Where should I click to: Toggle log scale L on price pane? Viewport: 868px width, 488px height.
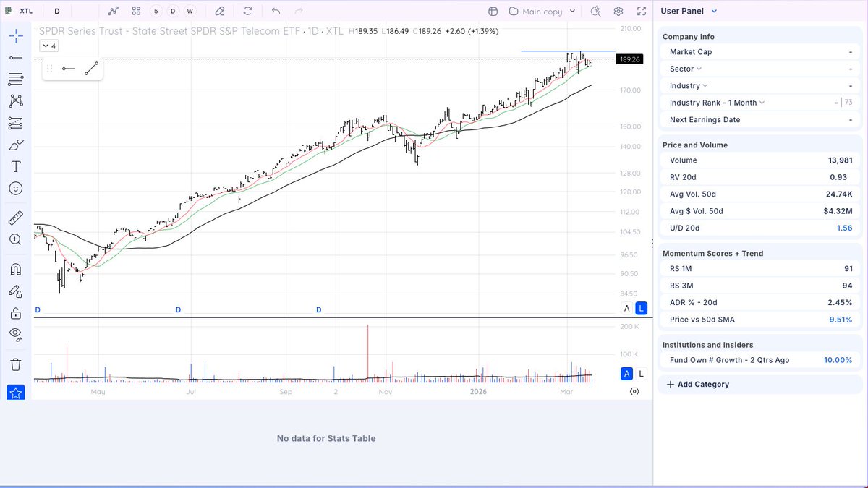[641, 309]
